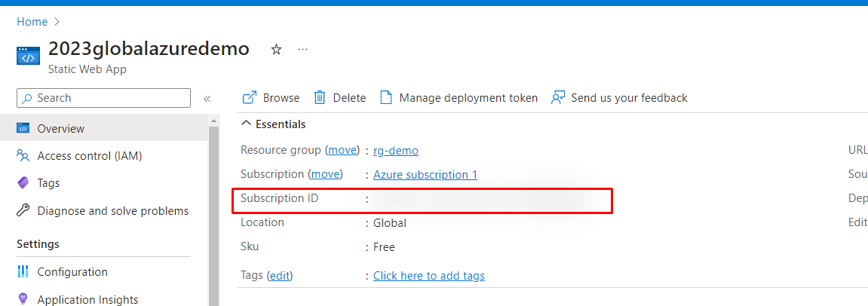Click move link next to Resource group
The width and height of the screenshot is (868, 306).
point(342,150)
